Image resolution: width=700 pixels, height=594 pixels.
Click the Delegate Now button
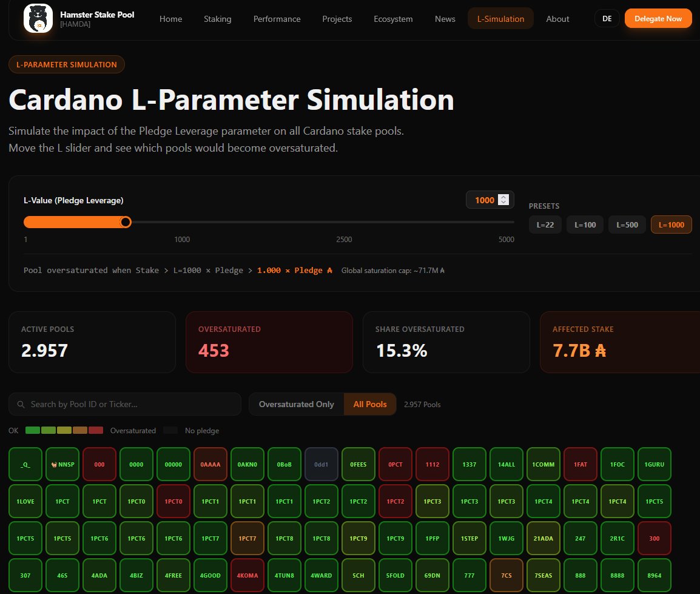[x=658, y=19]
